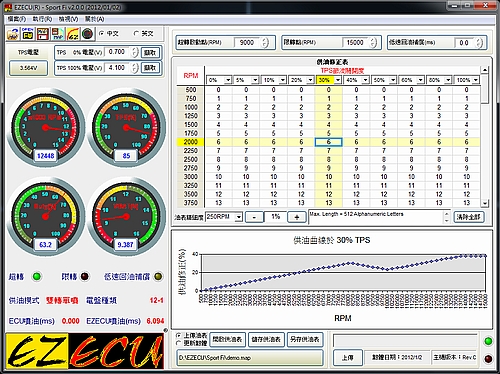This screenshot has width=500, height=374.
Task: Click the plus button beside 1% step
Action: click(x=296, y=217)
